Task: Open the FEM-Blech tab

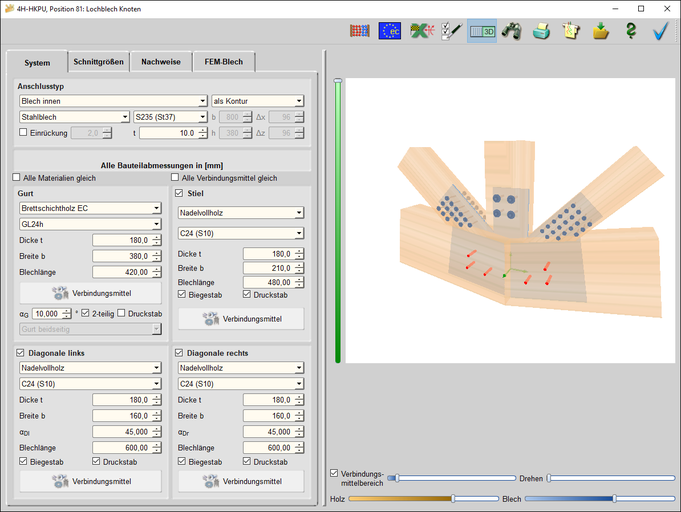Action: (x=225, y=62)
